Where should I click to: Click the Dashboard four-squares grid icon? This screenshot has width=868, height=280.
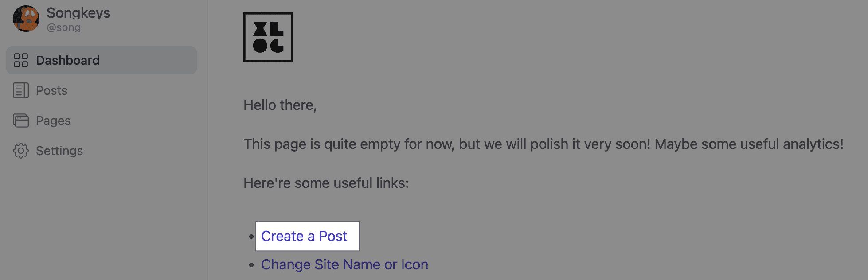click(21, 60)
